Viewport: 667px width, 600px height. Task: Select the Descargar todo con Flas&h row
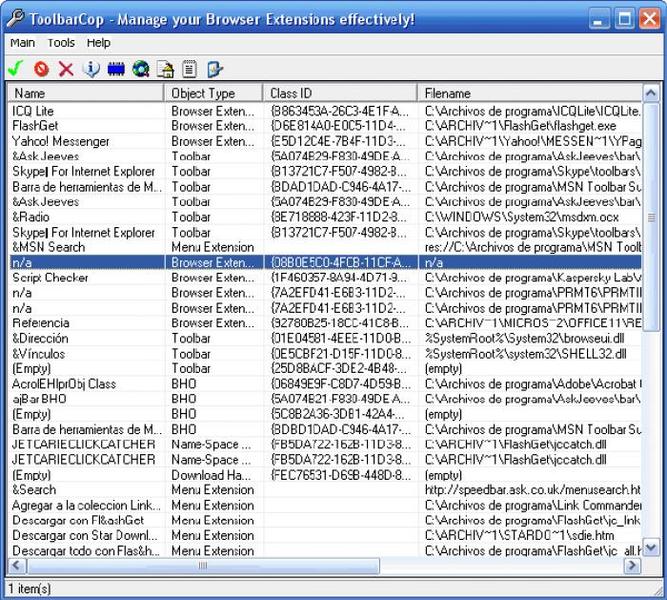pyautogui.click(x=325, y=551)
